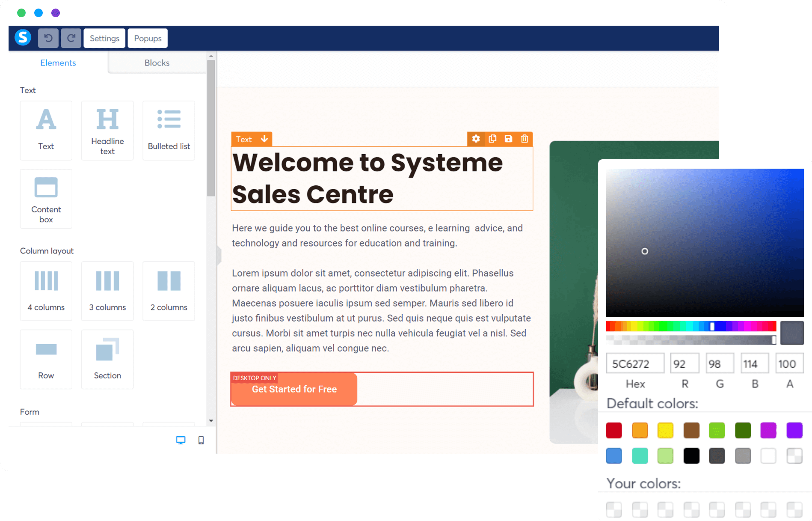Viewport: 812px width, 521px height.
Task: Select the Content box element
Action: tap(46, 198)
